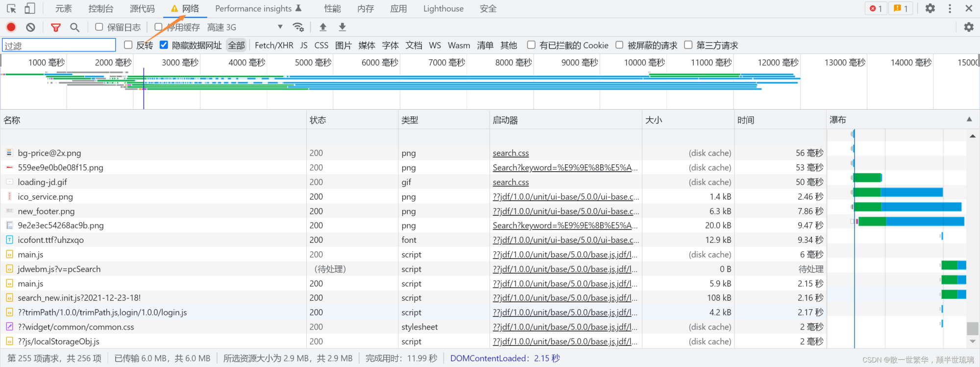
Task: Switch to the Elements (元素) tab
Action: [x=63, y=8]
